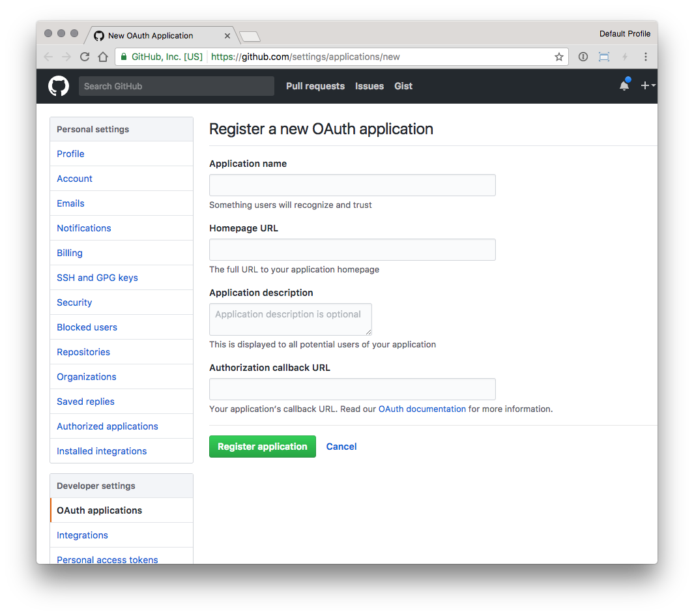Click the browser home icon
This screenshot has width=694, height=616.
(104, 57)
